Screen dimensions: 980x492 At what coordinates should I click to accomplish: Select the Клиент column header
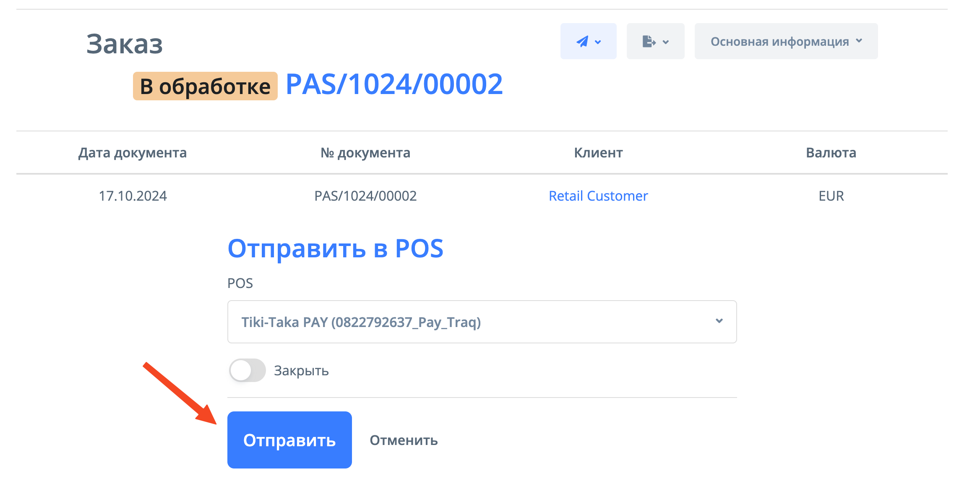pyautogui.click(x=598, y=153)
